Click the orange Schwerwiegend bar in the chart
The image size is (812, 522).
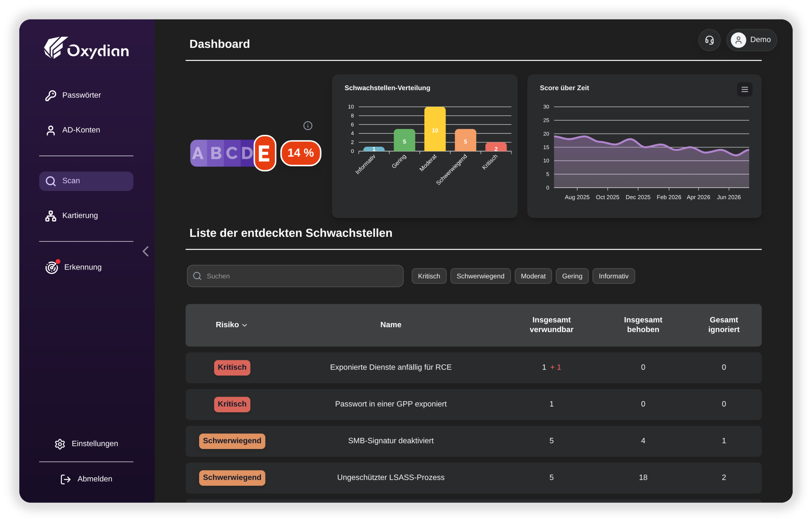coord(465,140)
